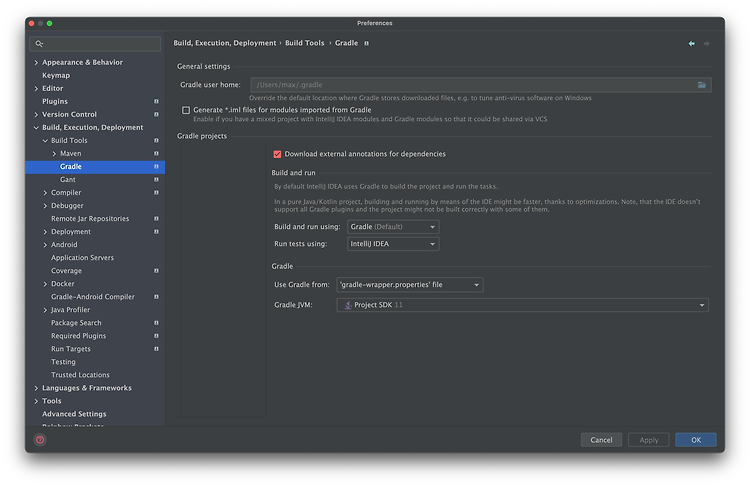Screen dimensions: 750x486
Task: Click project-level marker beside Compiler
Action: pos(156,192)
